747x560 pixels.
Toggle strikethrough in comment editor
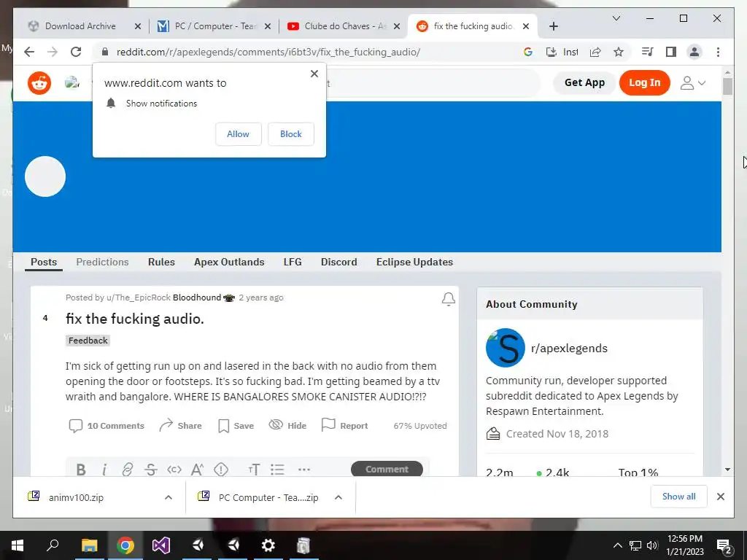[150, 470]
